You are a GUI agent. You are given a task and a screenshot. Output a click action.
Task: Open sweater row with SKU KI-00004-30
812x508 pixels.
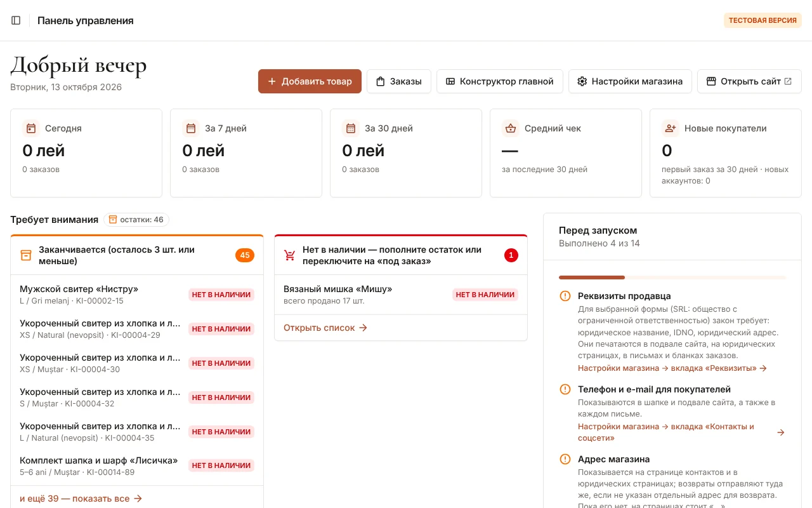[x=137, y=363]
